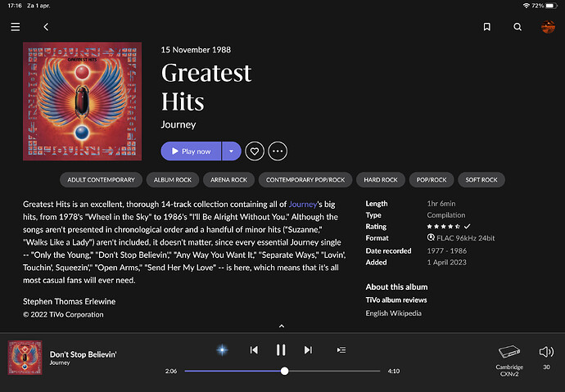This screenshot has width=565, height=392.
Task: Click the battery status indicator
Action: (x=552, y=6)
